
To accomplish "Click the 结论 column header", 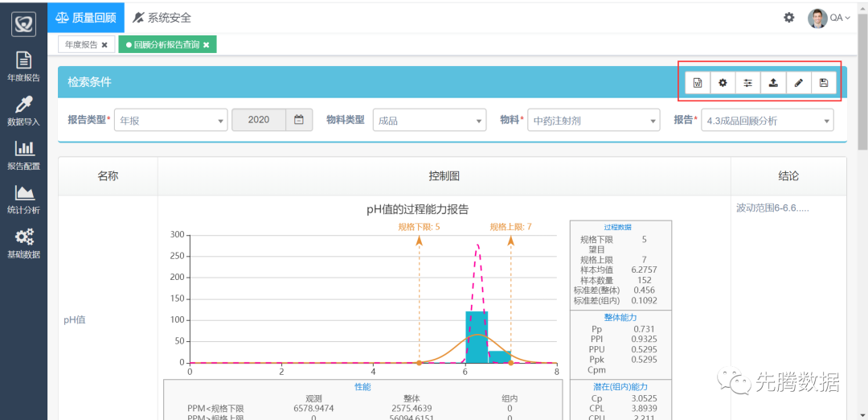I will (788, 176).
